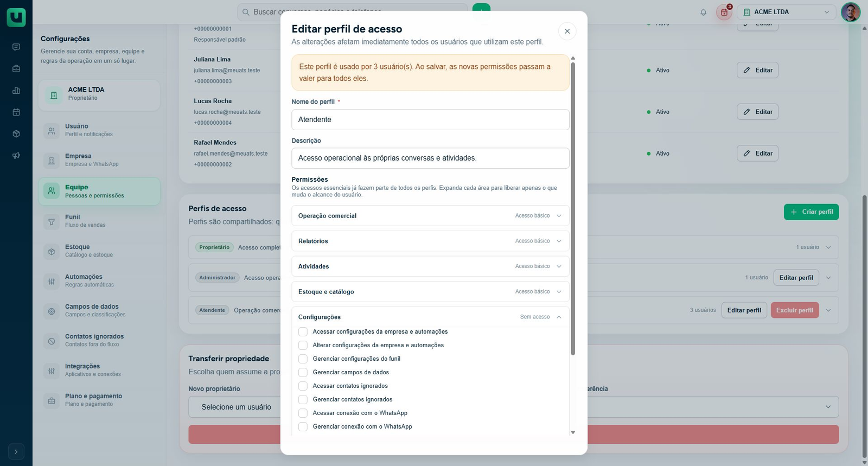Open the reports bar-chart icon in left rail
Screen dimensions: 868x466
point(16,91)
